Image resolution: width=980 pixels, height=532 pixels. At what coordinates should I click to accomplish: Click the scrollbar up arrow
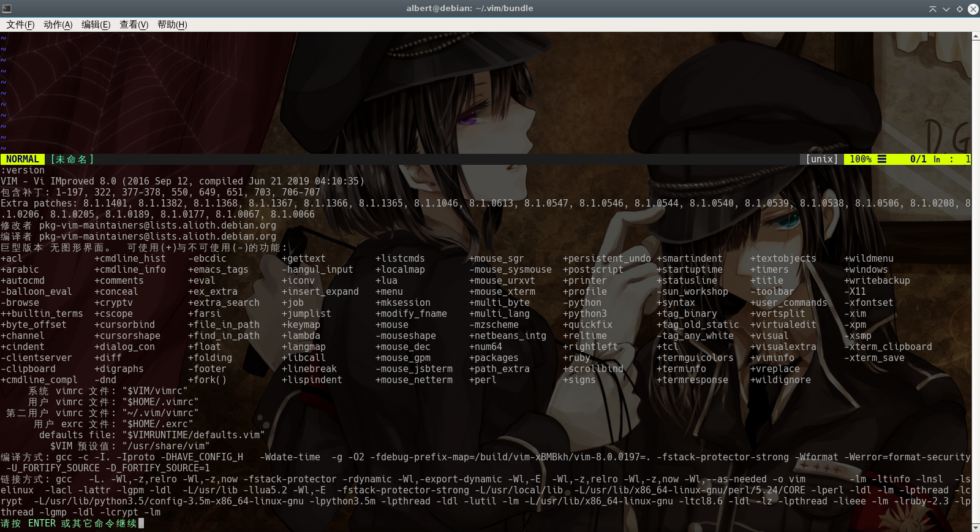coord(976,37)
